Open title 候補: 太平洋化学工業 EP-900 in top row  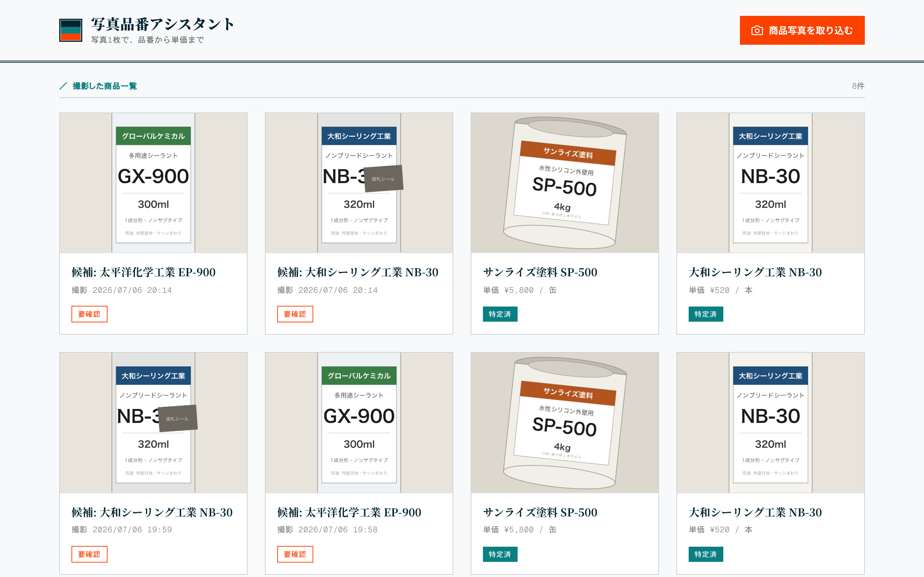pyautogui.click(x=144, y=272)
